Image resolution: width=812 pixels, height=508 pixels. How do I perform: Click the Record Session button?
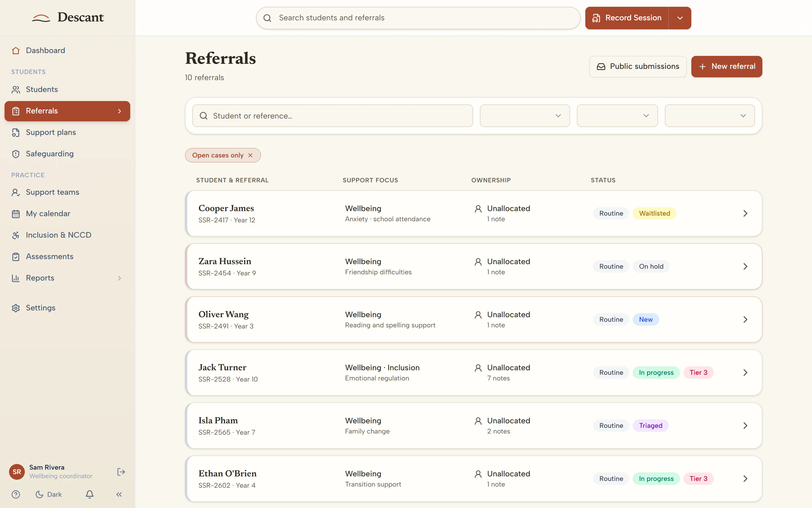pos(627,18)
